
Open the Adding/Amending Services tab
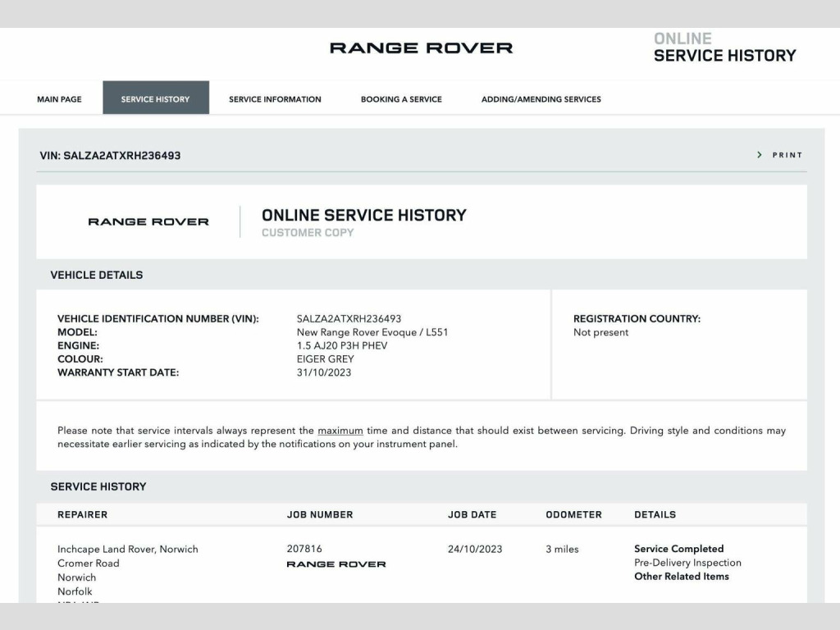coord(541,99)
